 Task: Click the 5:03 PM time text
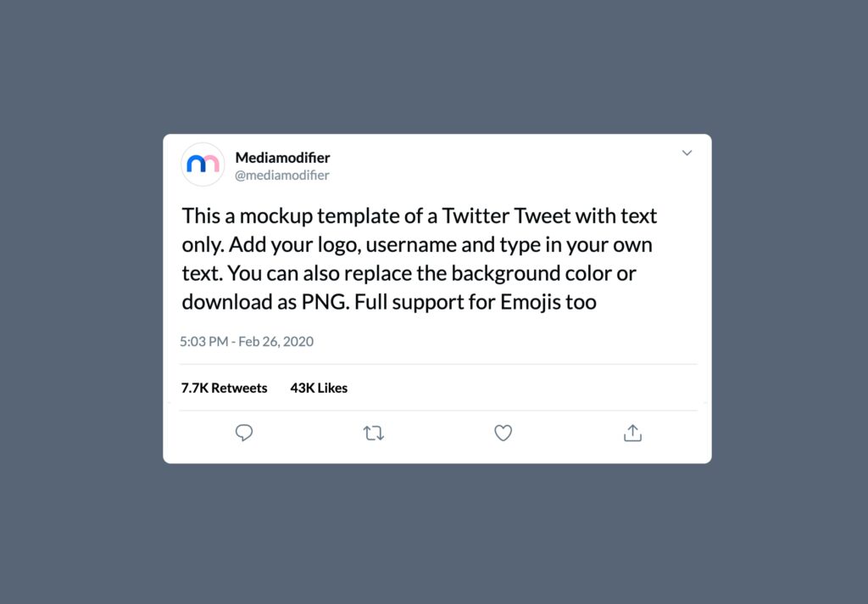tap(203, 341)
